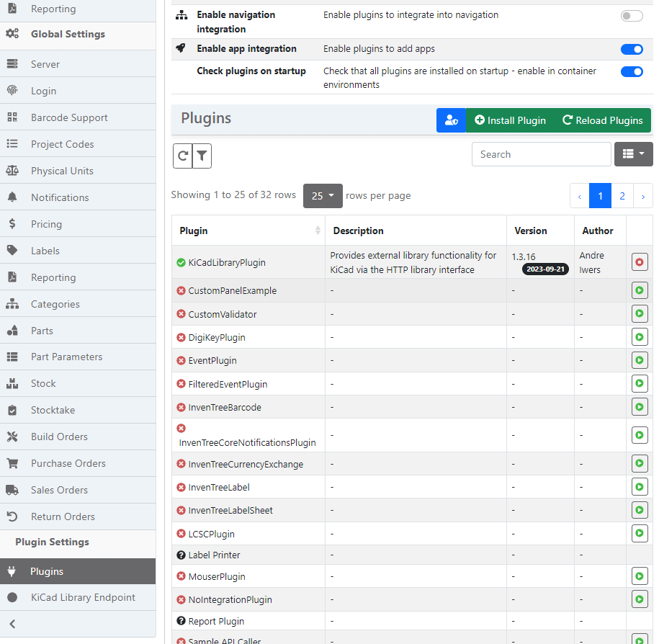The width and height of the screenshot is (659, 644).
Task: Activate InvenTreeLabelSheet via green play icon
Action: (x=640, y=510)
